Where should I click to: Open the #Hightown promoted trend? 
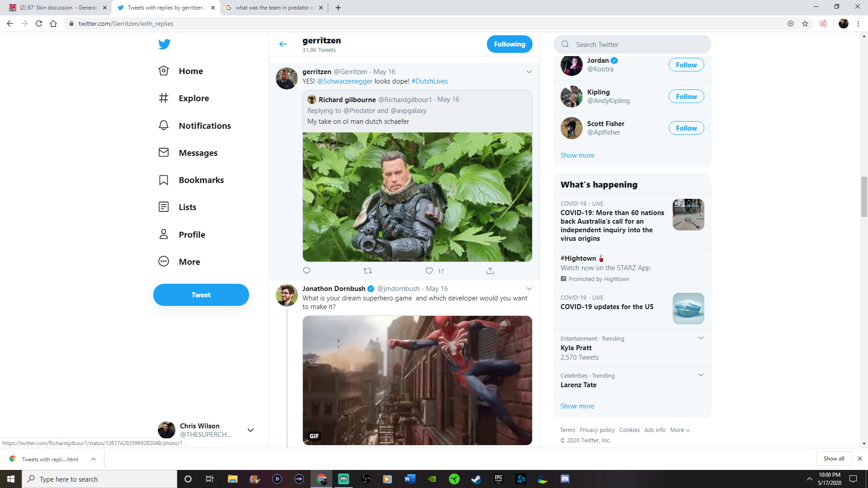click(x=632, y=268)
